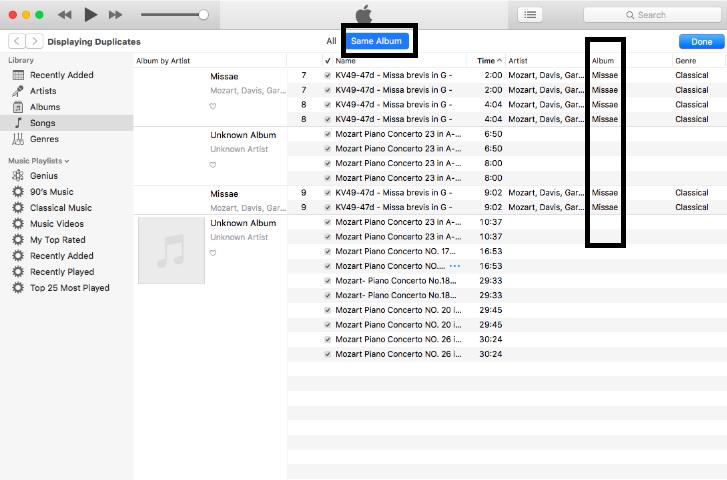Viewport: 727px width, 480px height.
Task: Uncheck the first KV49-47d track at 4:04
Action: point(328,104)
